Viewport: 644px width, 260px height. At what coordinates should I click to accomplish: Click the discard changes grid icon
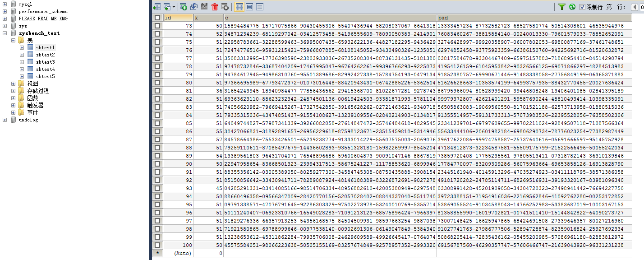coord(224,7)
